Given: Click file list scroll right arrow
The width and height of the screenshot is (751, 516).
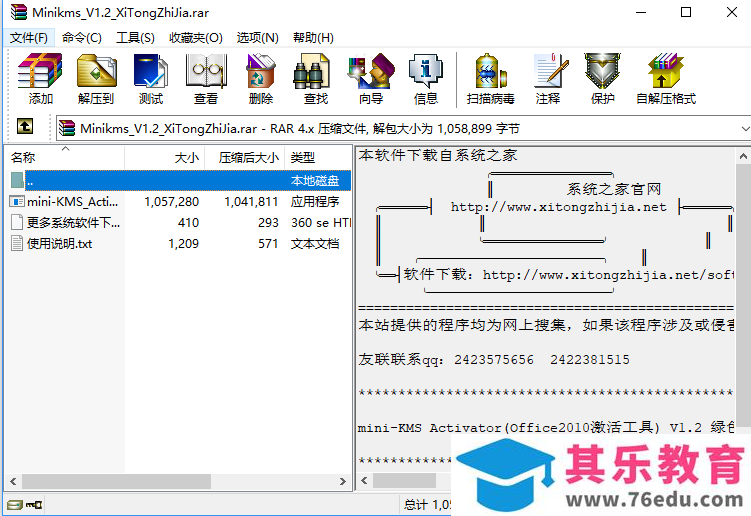Looking at the screenshot, I should pos(342,481).
